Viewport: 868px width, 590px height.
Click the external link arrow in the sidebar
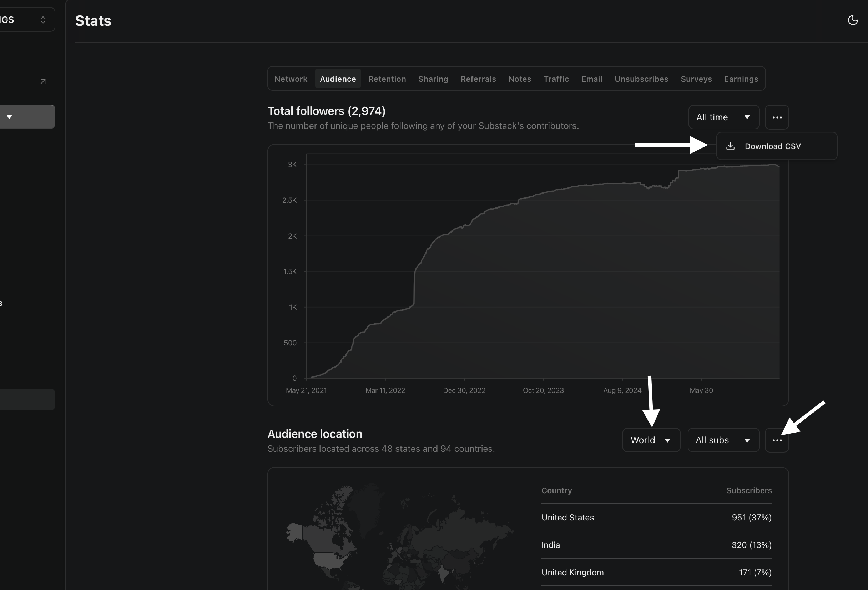(43, 81)
